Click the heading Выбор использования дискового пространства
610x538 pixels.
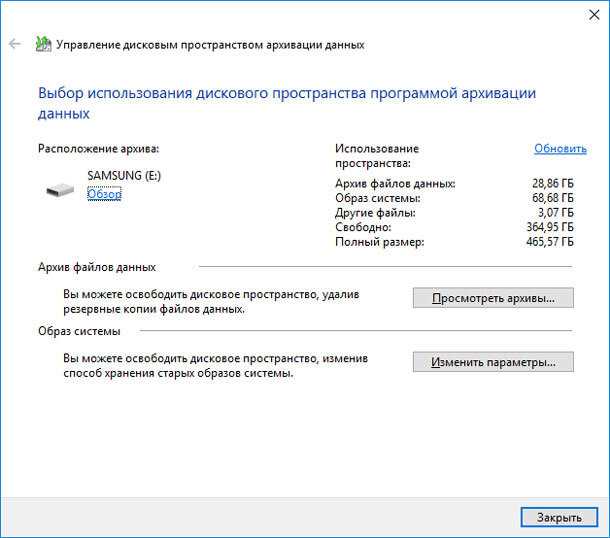click(x=287, y=103)
